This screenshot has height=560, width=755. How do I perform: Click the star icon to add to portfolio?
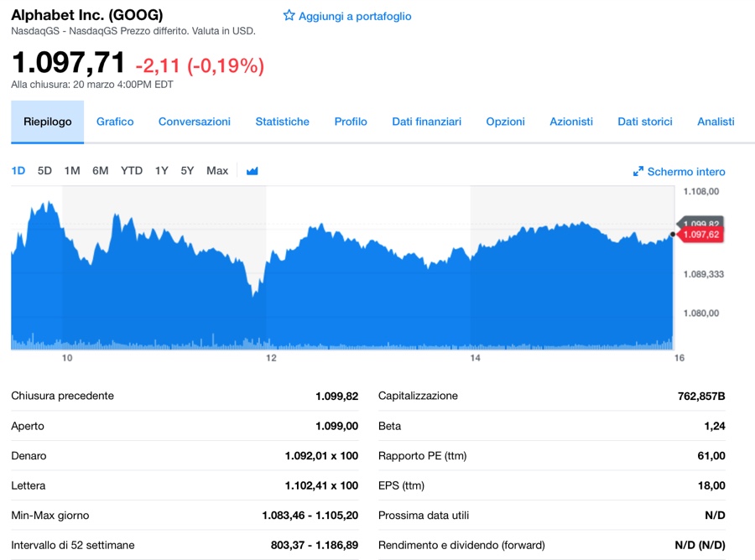coord(289,15)
